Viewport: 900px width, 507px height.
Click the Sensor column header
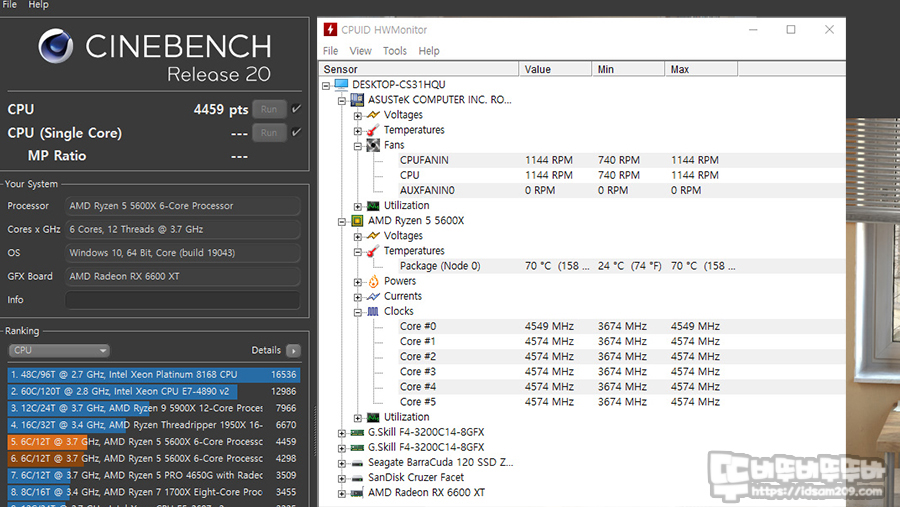418,69
